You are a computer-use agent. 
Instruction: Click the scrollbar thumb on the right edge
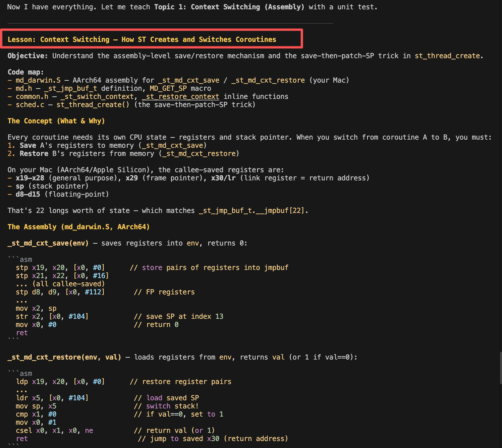[x=500, y=369]
